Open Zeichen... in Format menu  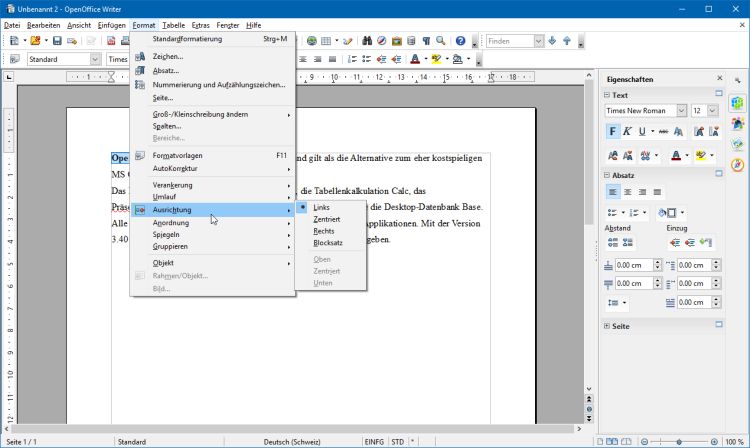click(167, 56)
